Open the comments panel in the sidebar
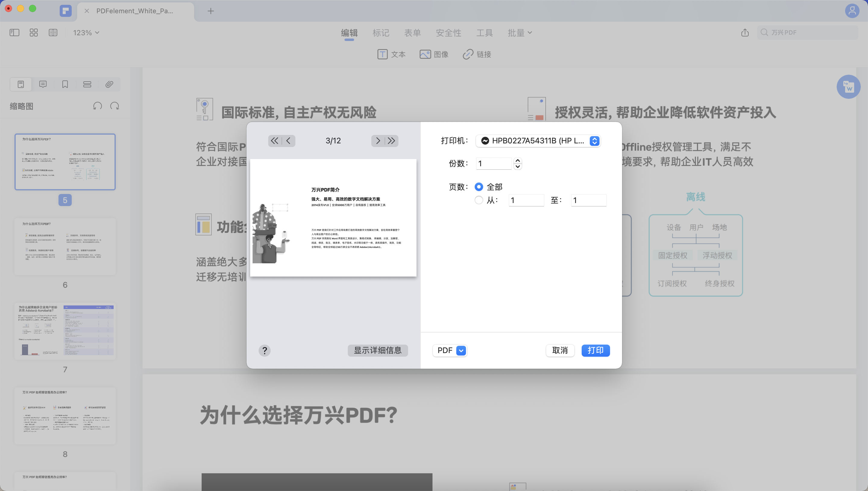Viewport: 868px width, 491px height. pos(42,84)
